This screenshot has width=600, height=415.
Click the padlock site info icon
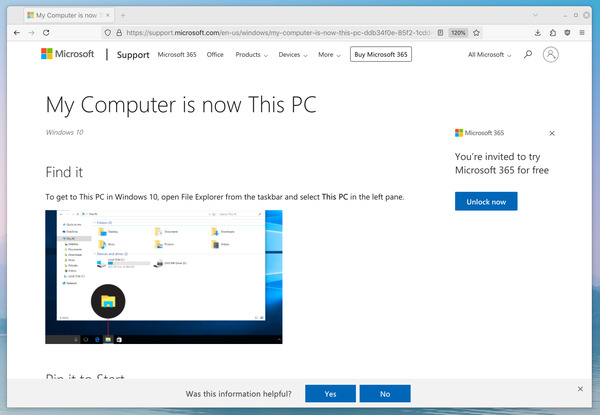(x=119, y=33)
